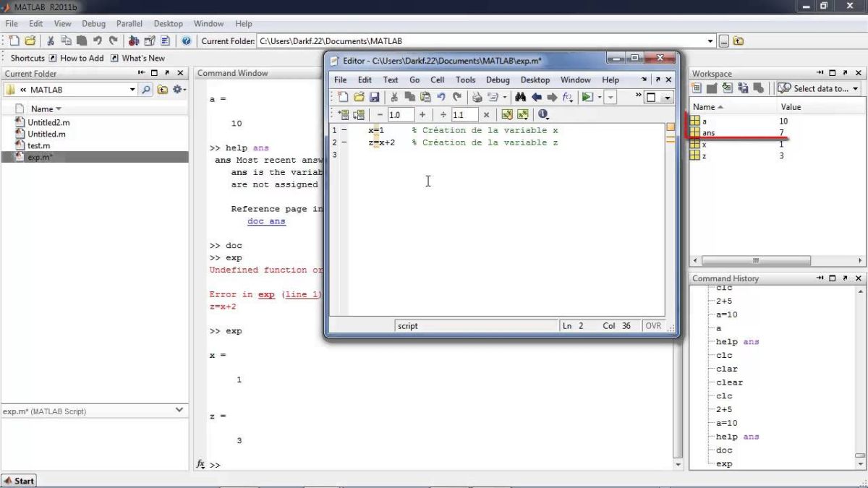This screenshot has height=488, width=868.
Task: Click the Up one folder icon in Current Folder
Action: (x=162, y=90)
